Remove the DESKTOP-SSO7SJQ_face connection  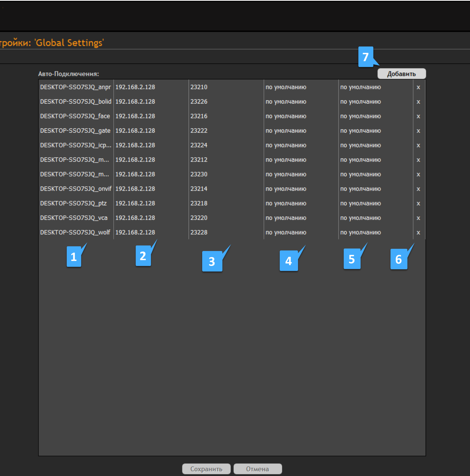(418, 116)
